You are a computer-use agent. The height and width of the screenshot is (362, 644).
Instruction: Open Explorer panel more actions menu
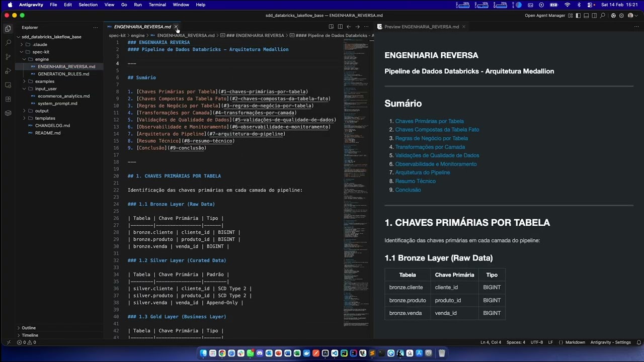pyautogui.click(x=96, y=28)
